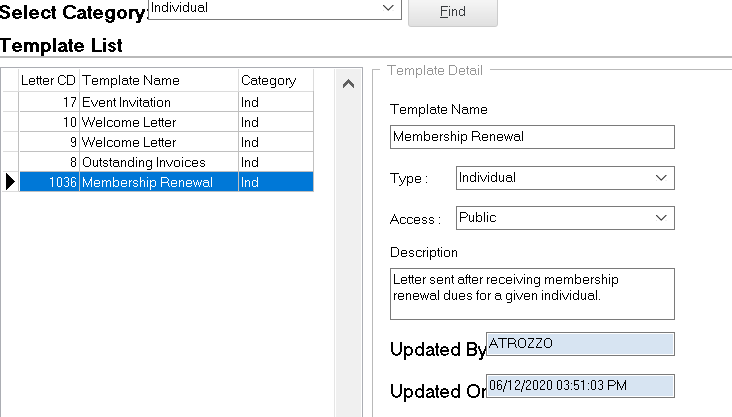Select the Letter CD column header
Screen dimensions: 732x417
tap(49, 80)
